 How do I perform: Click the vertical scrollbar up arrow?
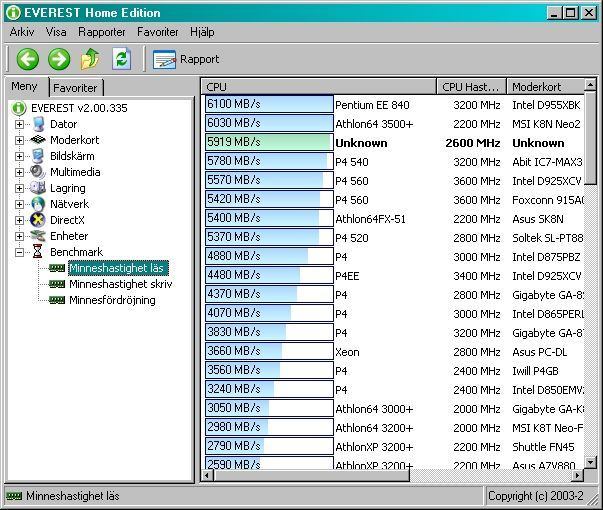[590, 84]
